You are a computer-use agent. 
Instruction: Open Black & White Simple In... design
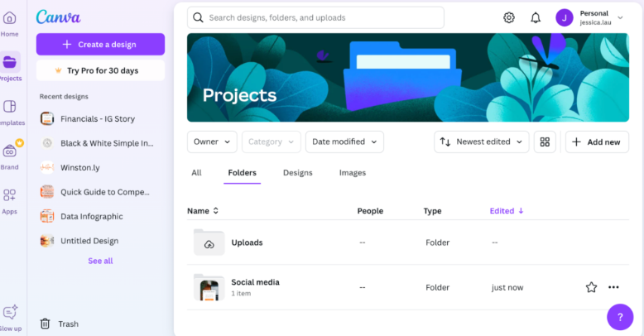tap(97, 143)
